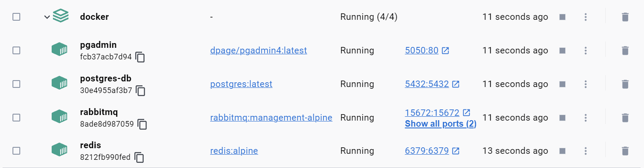Show all ports for rabbitmq
This screenshot has height=168, width=644.
point(440,124)
